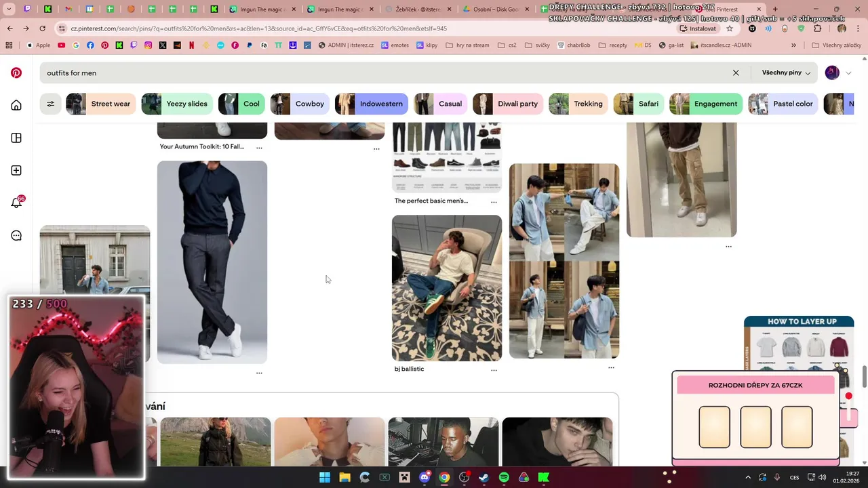Image resolution: width=868 pixels, height=488 pixels.
Task: Open the blue shirt four-photo collage pin
Action: pyautogui.click(x=564, y=261)
